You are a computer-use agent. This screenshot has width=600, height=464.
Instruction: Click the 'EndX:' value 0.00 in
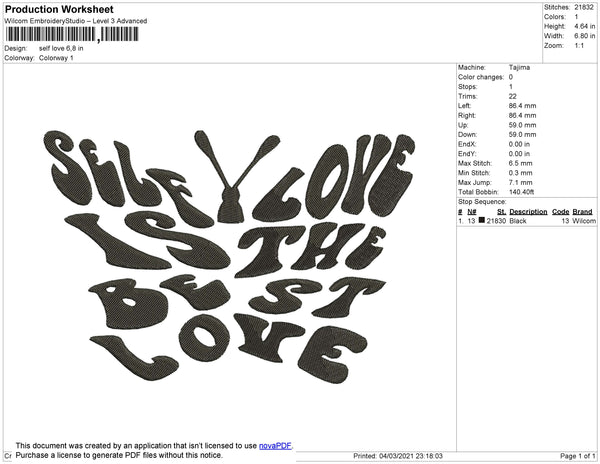coord(519,144)
